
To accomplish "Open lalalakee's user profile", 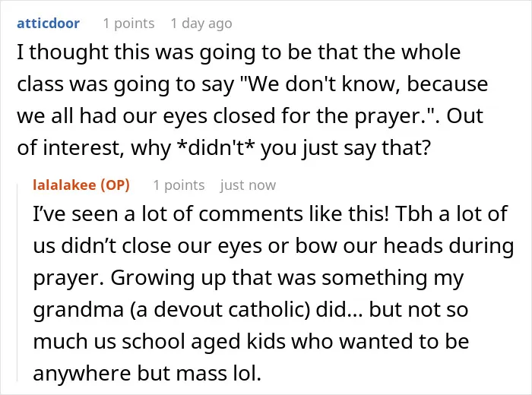I will pos(65,185).
